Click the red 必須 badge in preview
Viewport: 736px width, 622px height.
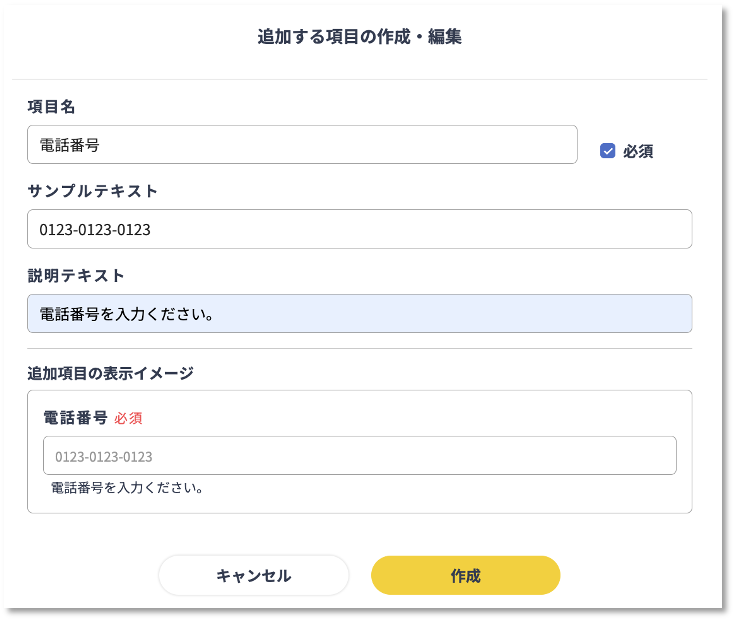coord(128,418)
